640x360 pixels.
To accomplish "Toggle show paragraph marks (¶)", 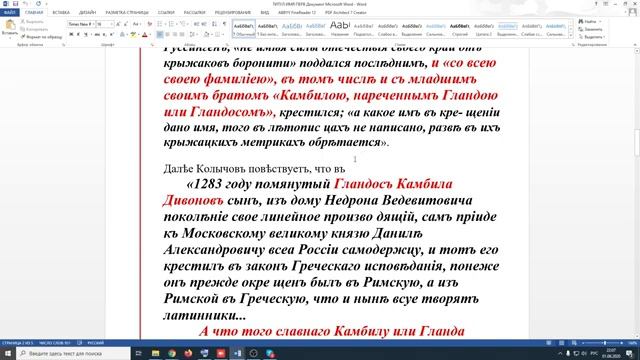I will [x=224, y=24].
